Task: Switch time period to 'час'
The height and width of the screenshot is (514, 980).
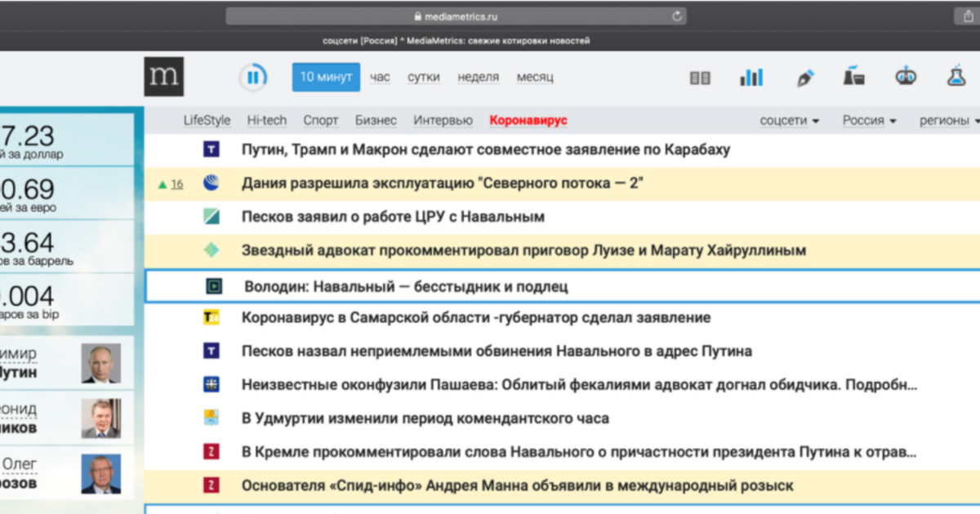Action: tap(380, 78)
